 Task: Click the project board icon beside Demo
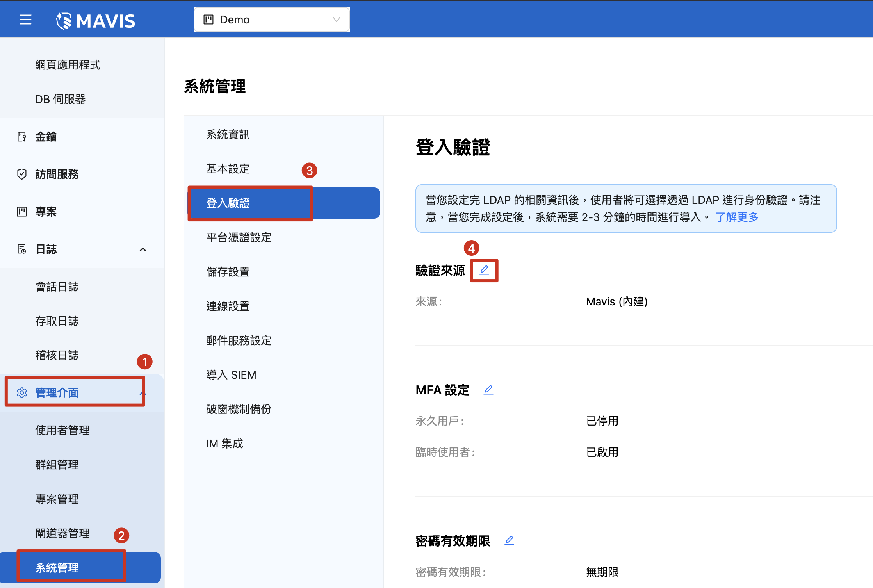coord(209,20)
